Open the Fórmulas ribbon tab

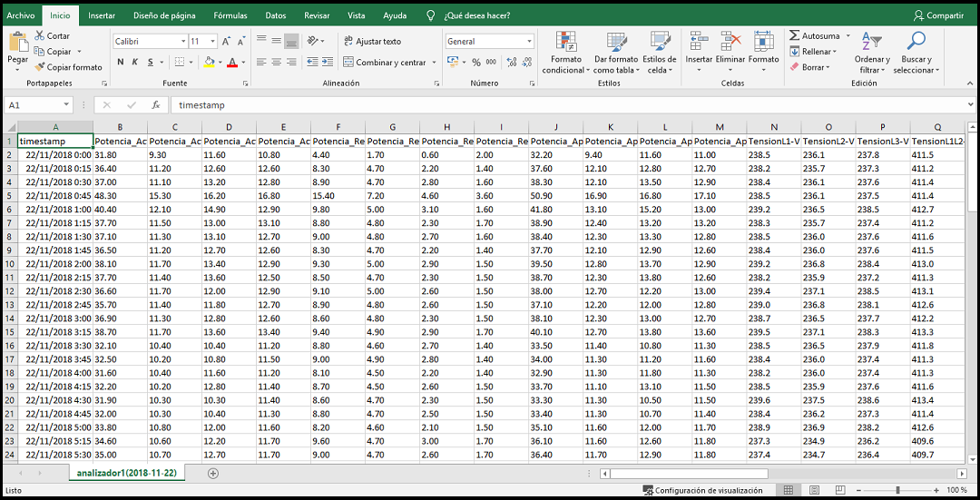click(230, 15)
